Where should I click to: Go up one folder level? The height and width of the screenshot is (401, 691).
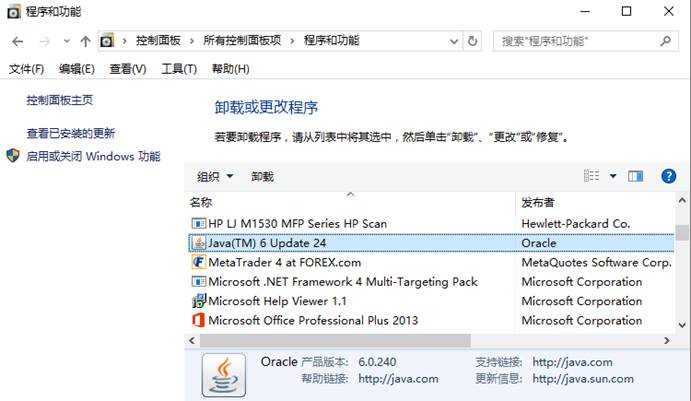85,41
